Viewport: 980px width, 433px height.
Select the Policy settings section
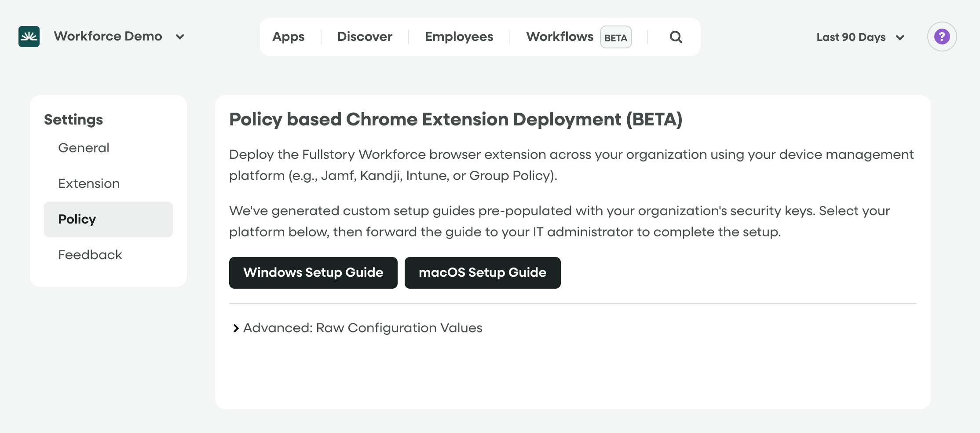point(77,219)
